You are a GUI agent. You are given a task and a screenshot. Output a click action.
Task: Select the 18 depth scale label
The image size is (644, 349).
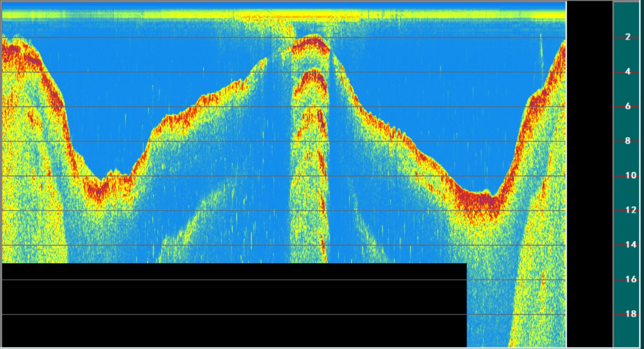tap(630, 314)
